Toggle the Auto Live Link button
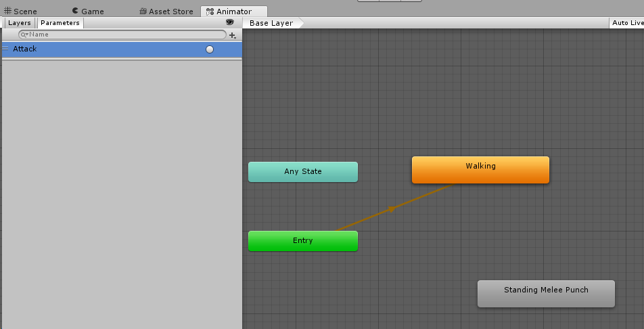 (626, 23)
